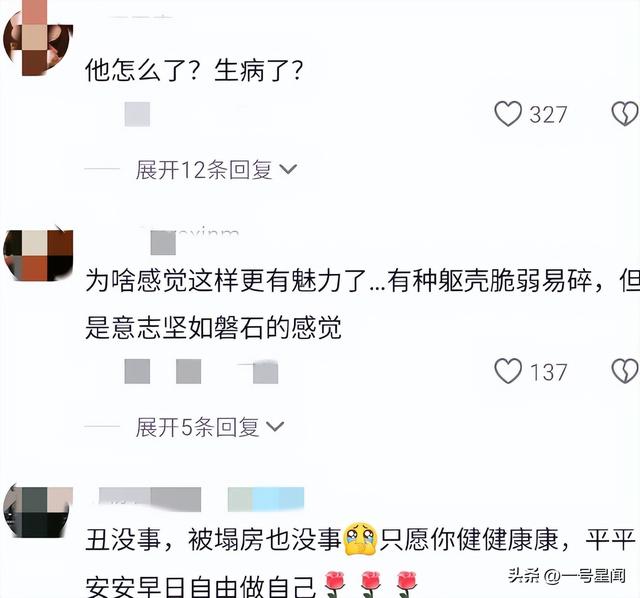The image size is (640, 598).
Task: Tap the comment text '他怎么了？生病了？'
Action: pyautogui.click(x=194, y=70)
